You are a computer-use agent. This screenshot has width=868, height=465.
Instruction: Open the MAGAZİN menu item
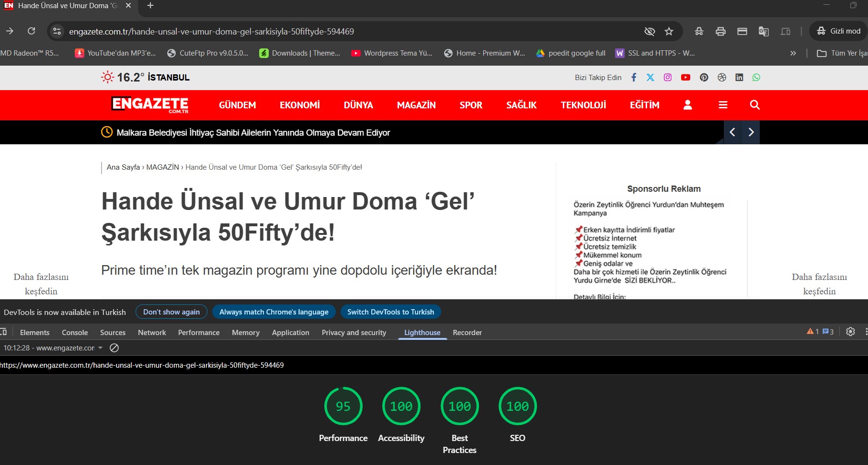(x=416, y=105)
